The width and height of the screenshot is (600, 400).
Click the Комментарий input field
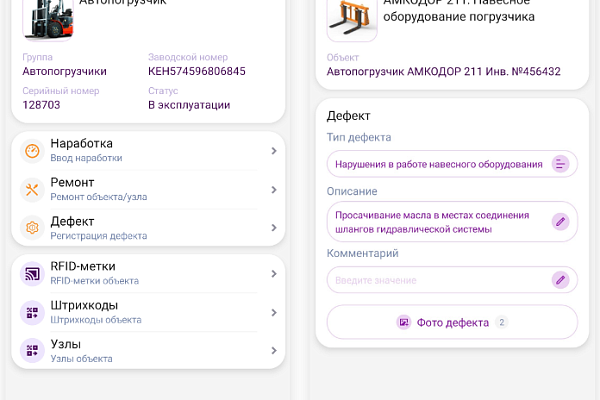(x=452, y=280)
